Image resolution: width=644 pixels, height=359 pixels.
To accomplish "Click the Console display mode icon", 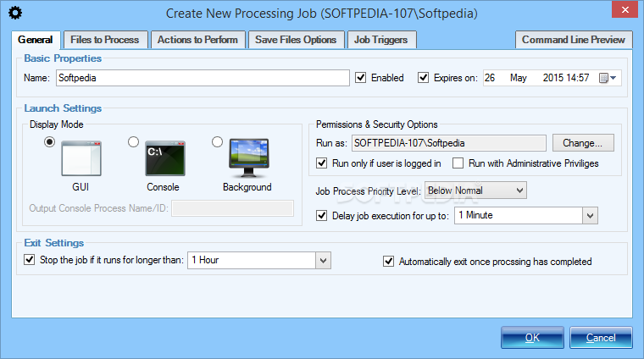I will [164, 158].
